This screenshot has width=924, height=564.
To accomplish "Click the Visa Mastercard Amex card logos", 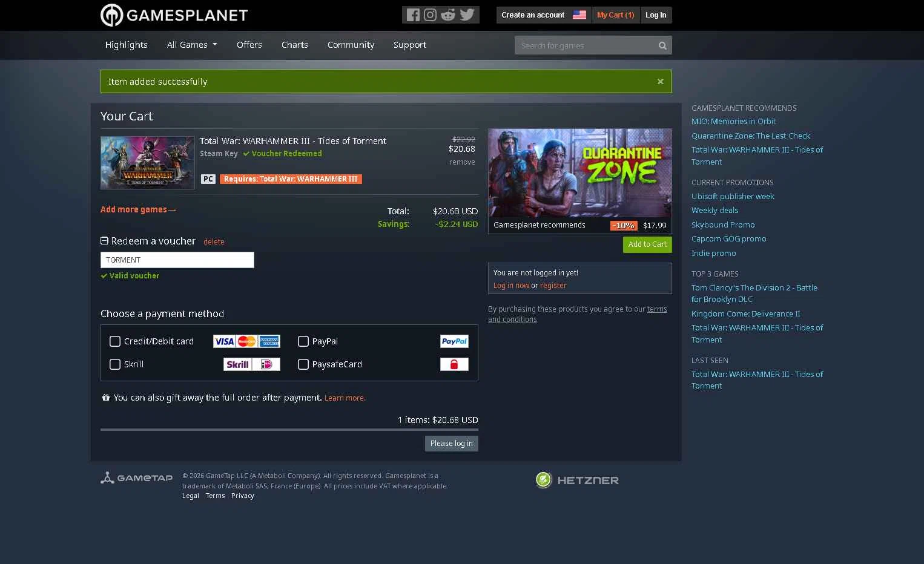I will [246, 341].
